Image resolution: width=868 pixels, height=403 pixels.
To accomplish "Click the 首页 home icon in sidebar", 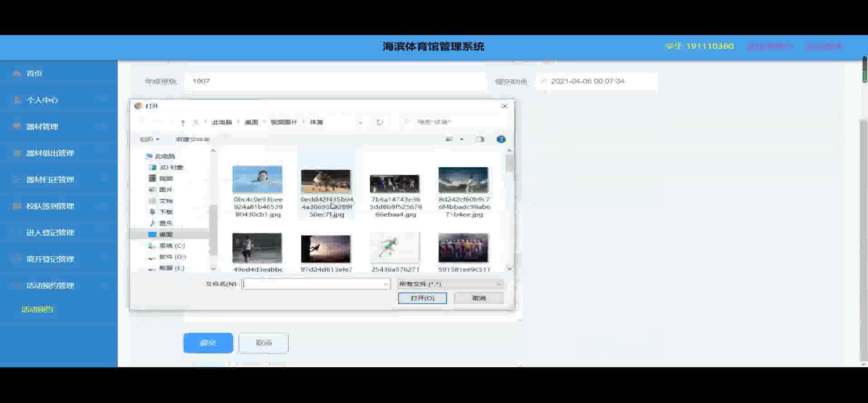I will tap(17, 73).
